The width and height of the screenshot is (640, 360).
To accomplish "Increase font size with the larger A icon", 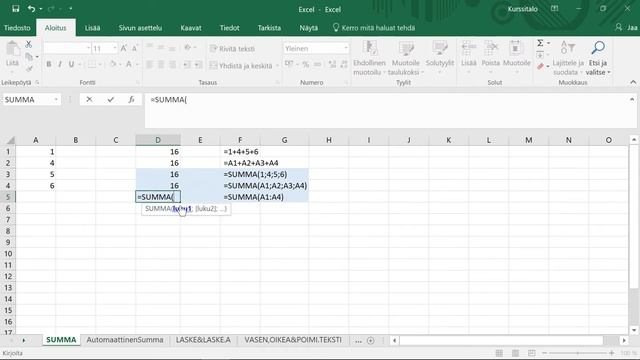I will pyautogui.click(x=124, y=49).
